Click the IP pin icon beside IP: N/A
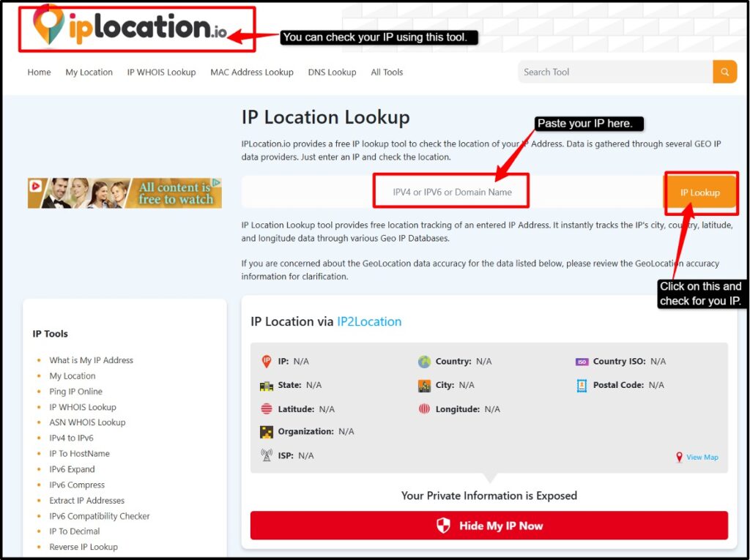The image size is (750, 560). point(267,361)
